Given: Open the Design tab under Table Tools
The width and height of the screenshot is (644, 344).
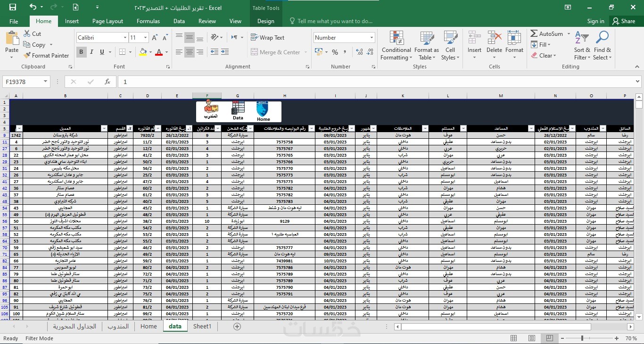Looking at the screenshot, I should 266,21.
